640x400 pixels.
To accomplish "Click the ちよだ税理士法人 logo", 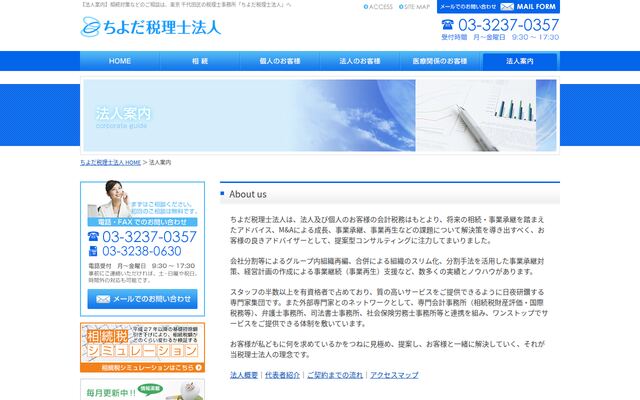I will [151, 27].
